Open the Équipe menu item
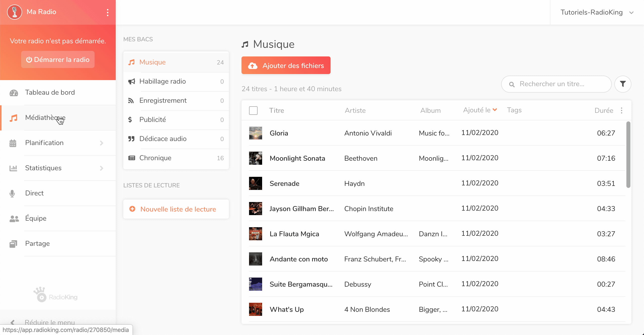 click(x=58, y=218)
